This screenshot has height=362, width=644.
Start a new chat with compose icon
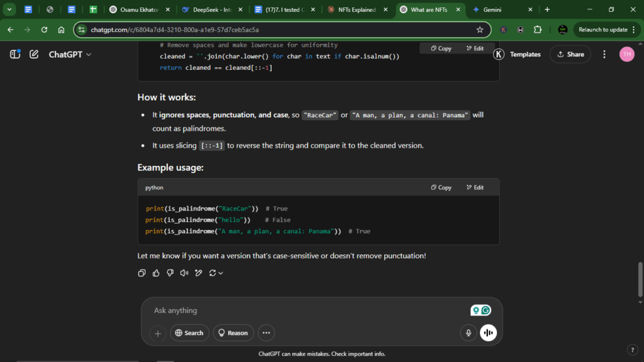34,55
